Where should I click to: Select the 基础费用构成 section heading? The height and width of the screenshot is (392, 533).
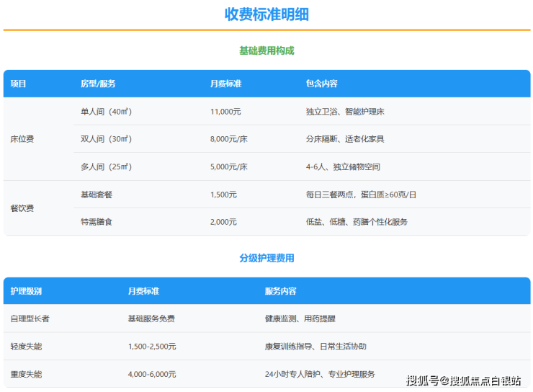click(266, 51)
